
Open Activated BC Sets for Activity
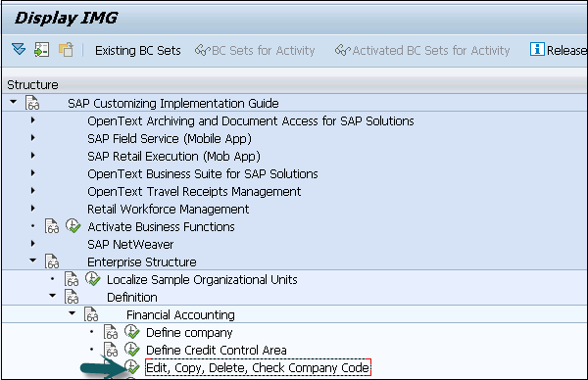[x=422, y=50]
